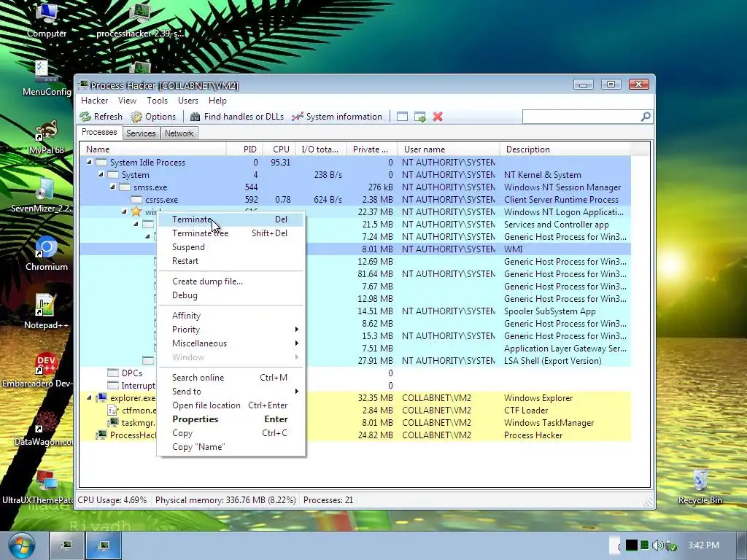Image resolution: width=747 pixels, height=560 pixels.
Task: Choose Suspend in the context menu
Action: [x=231, y=247]
